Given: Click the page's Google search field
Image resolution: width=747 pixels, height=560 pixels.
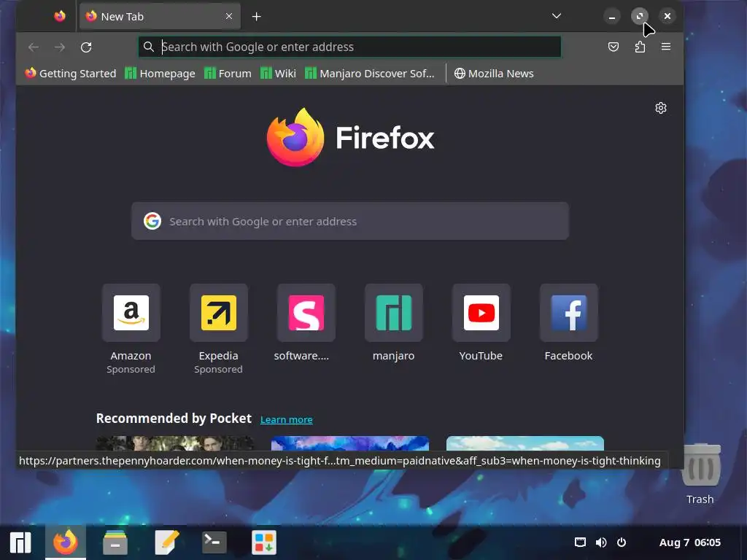Looking at the screenshot, I should point(350,221).
